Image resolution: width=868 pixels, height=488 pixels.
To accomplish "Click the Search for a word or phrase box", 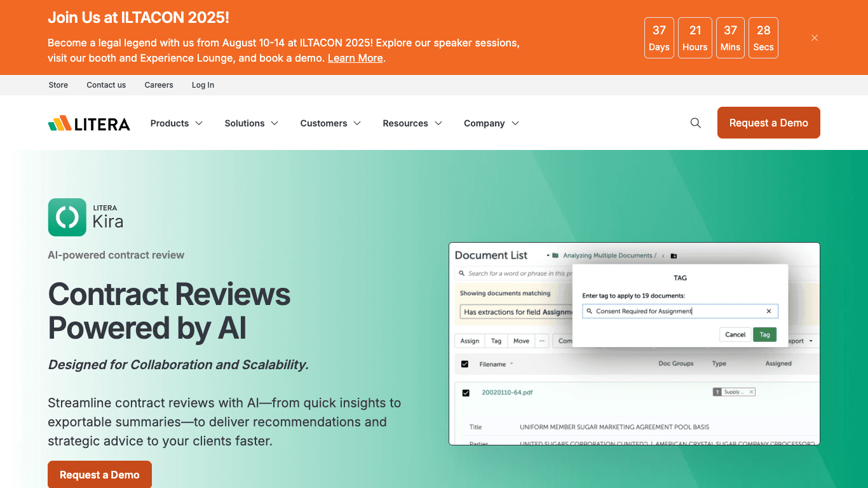I will point(514,274).
